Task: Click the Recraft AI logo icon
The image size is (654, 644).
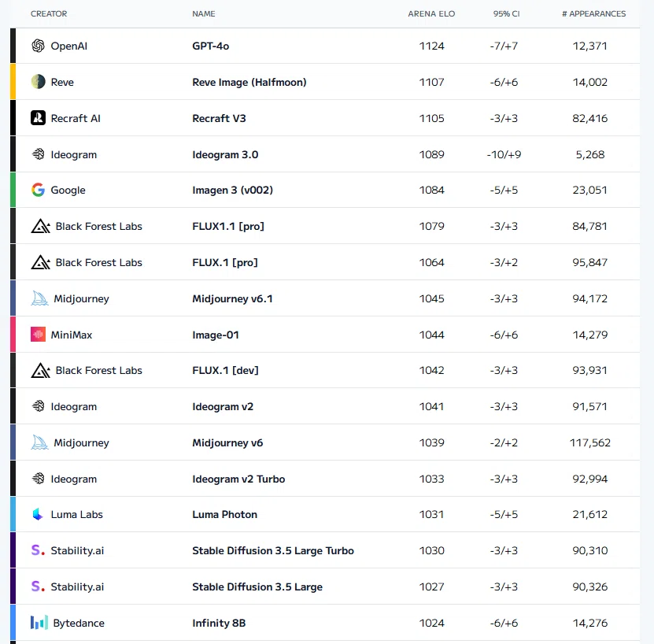Action: (38, 118)
